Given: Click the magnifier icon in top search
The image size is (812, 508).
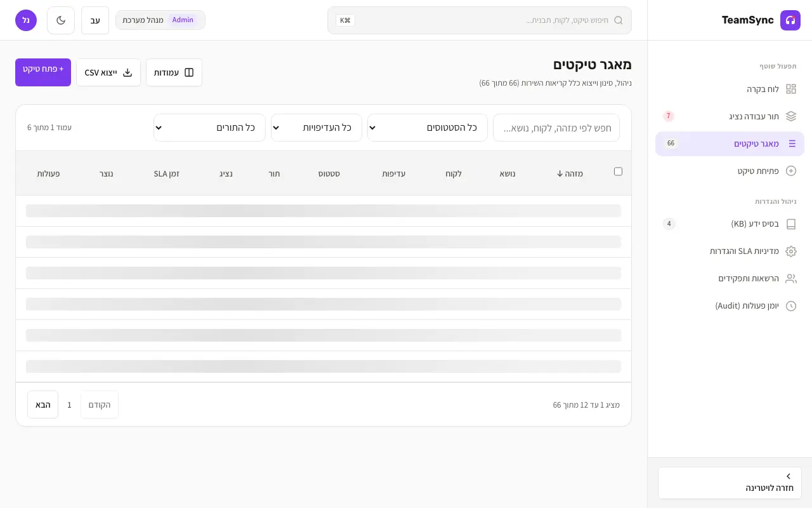Looking at the screenshot, I should 619,20.
